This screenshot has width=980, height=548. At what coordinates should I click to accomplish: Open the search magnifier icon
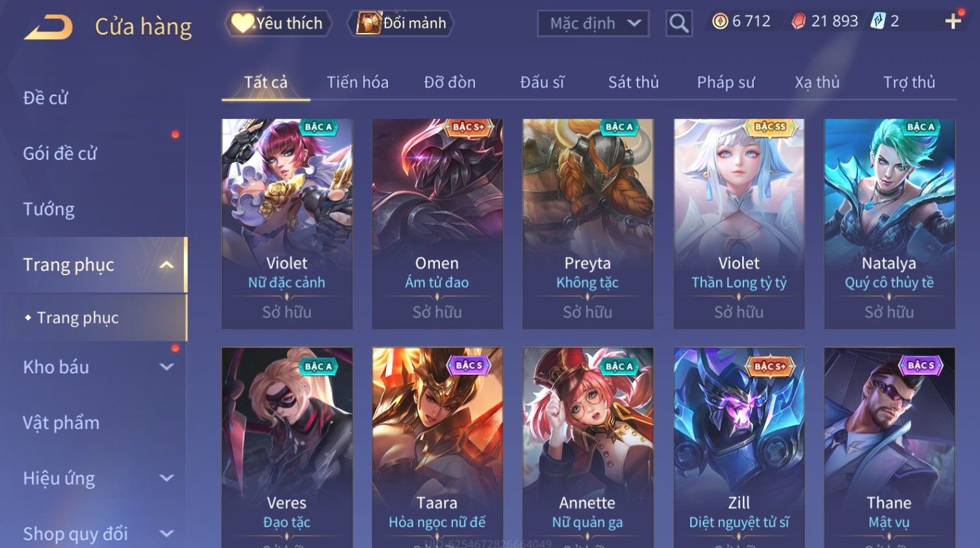tap(679, 23)
